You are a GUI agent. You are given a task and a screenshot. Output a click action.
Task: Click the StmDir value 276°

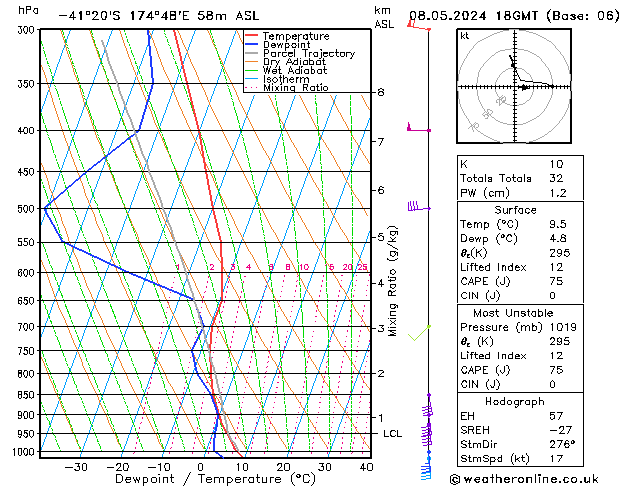[x=562, y=444]
